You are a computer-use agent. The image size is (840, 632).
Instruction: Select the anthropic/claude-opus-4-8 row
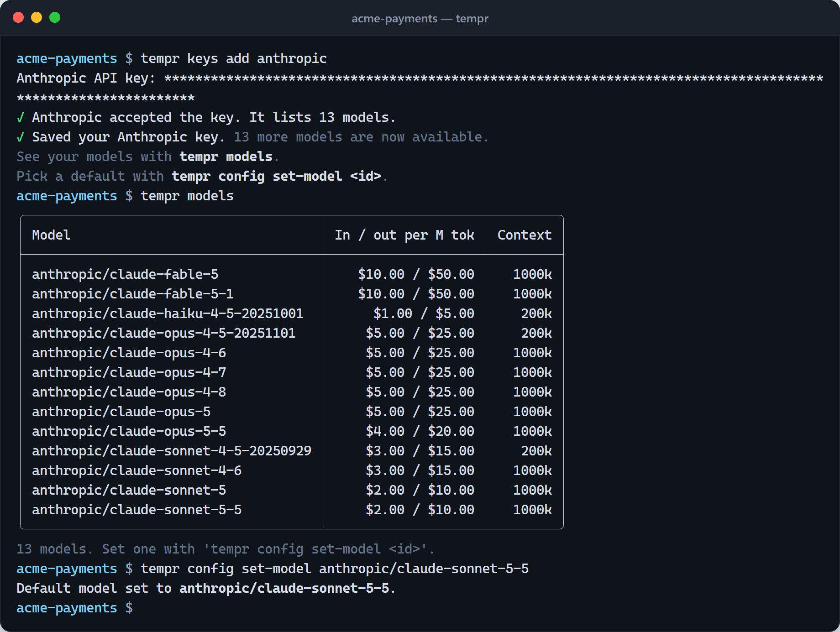click(292, 392)
